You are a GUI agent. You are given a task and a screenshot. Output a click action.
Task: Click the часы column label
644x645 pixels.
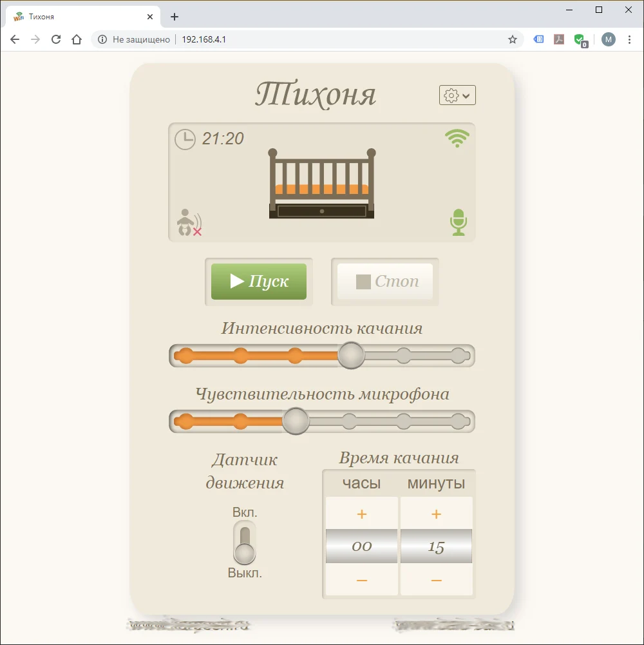361,483
